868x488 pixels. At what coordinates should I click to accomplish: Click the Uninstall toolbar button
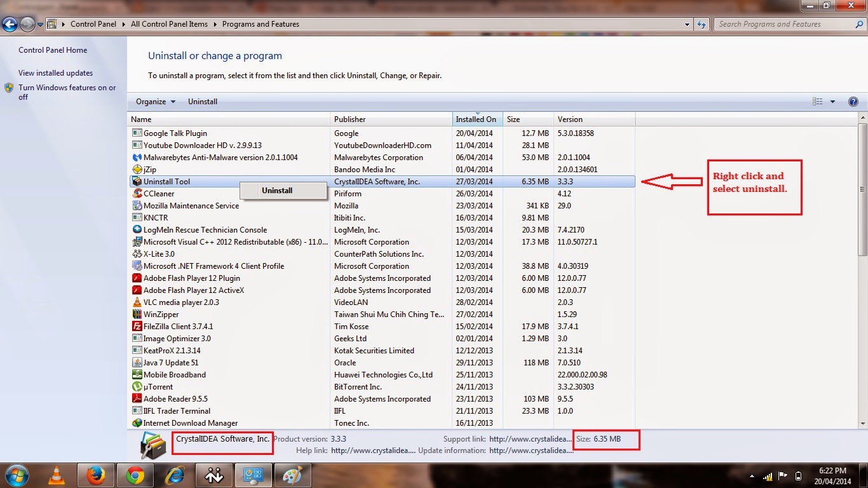(x=203, y=102)
